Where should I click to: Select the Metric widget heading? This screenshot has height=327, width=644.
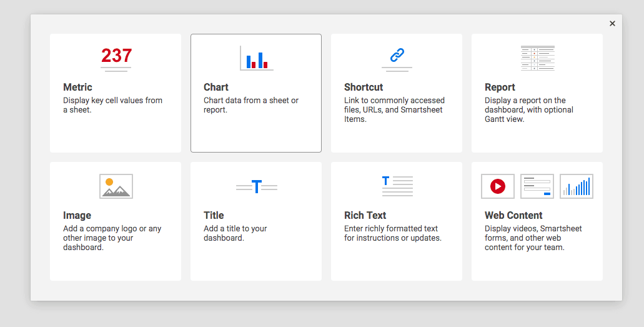[77, 88]
